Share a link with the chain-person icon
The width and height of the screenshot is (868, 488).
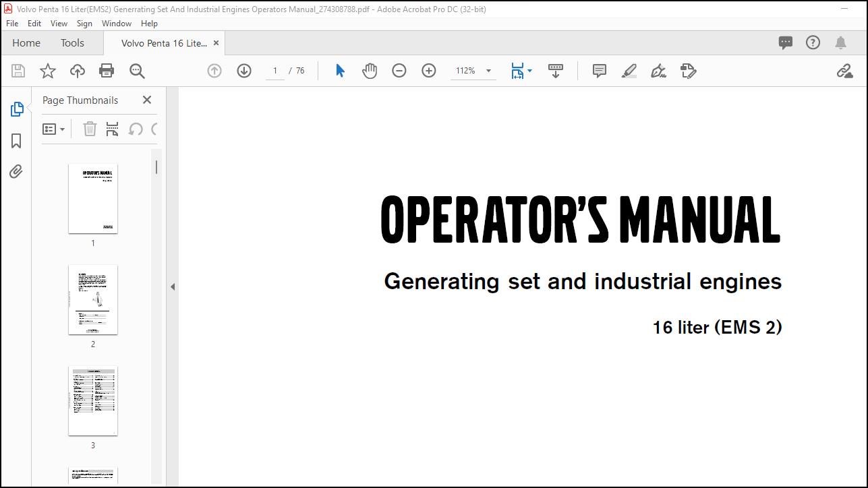(845, 71)
